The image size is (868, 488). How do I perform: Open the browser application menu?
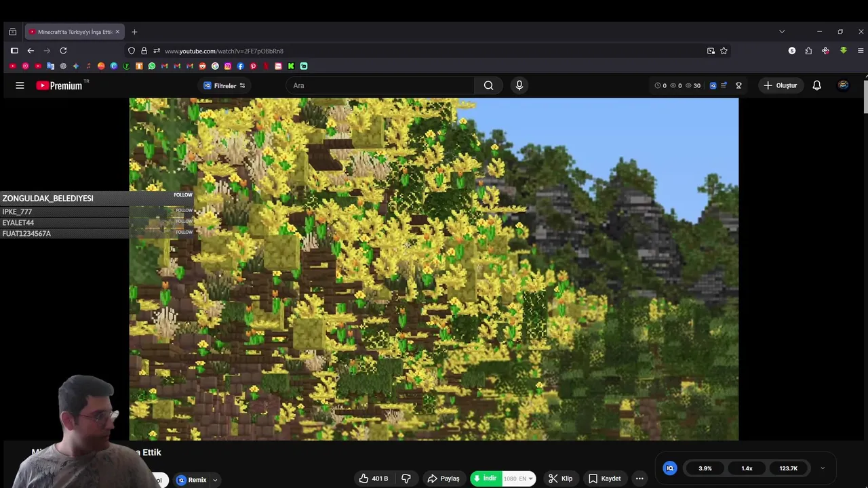point(861,51)
